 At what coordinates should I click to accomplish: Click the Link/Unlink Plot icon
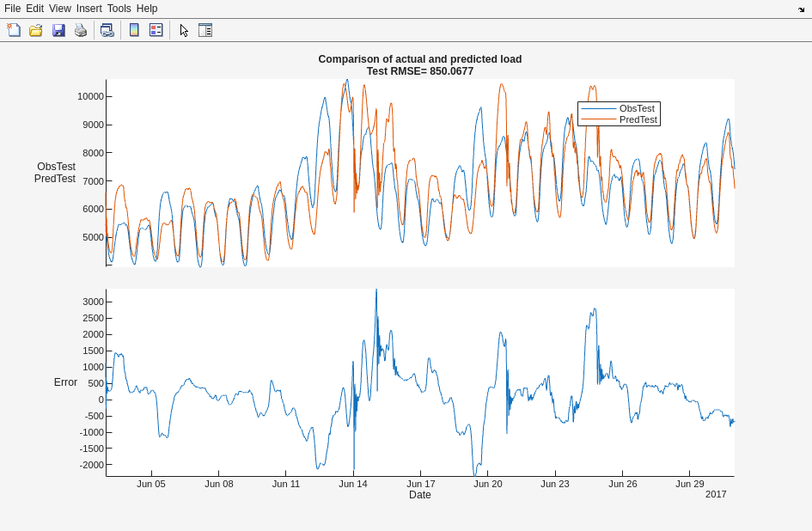(x=107, y=30)
